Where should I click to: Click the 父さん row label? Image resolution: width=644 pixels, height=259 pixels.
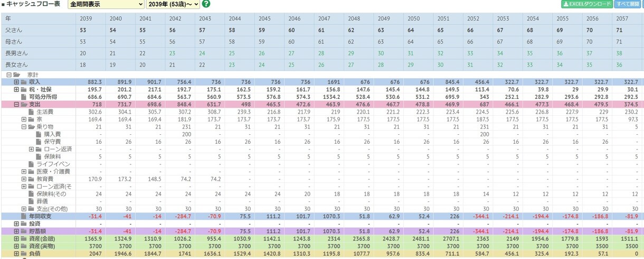tap(13, 30)
